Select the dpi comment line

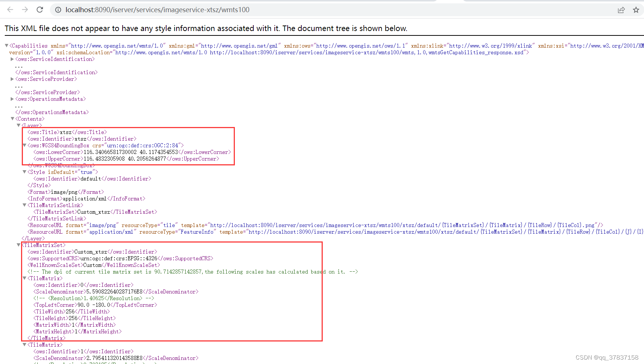tap(193, 272)
